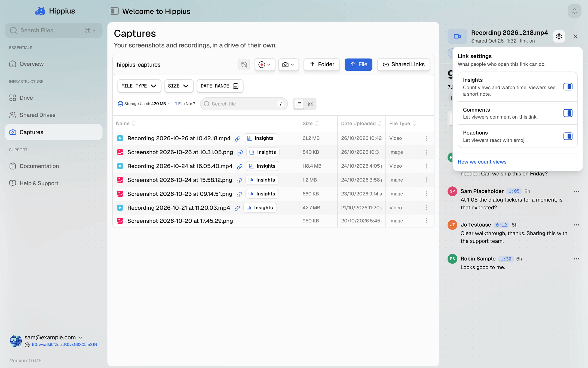Open more options on Robin Sample comment
This screenshot has width=588, height=368.
576,259
